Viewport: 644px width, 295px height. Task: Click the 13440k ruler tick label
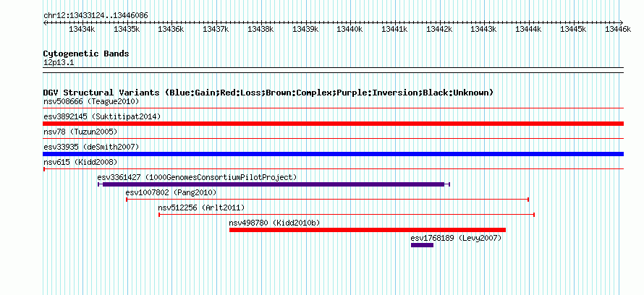tap(350, 29)
